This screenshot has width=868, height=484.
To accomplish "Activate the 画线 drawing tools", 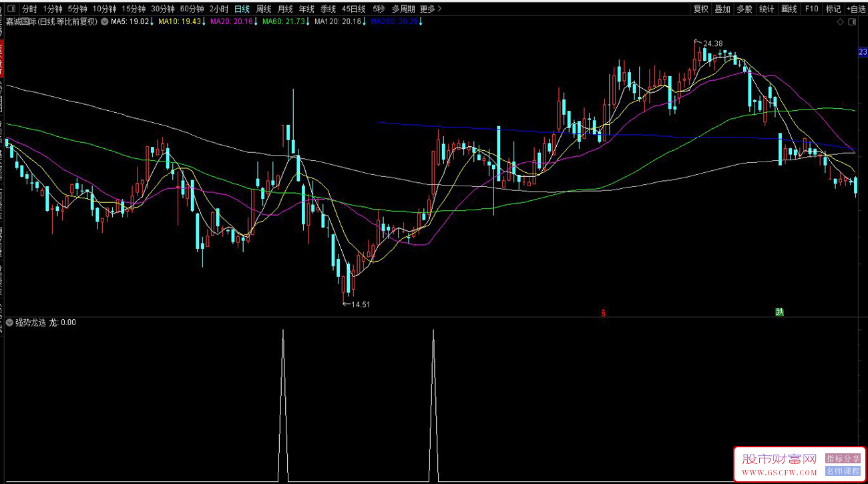I will pos(789,9).
